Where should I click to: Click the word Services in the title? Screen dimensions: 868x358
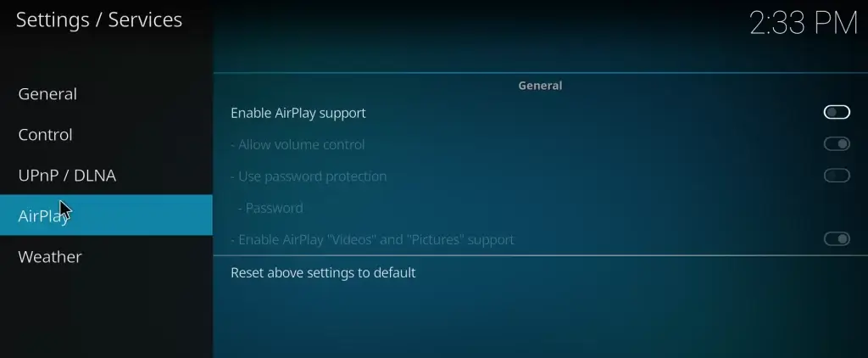(x=145, y=20)
